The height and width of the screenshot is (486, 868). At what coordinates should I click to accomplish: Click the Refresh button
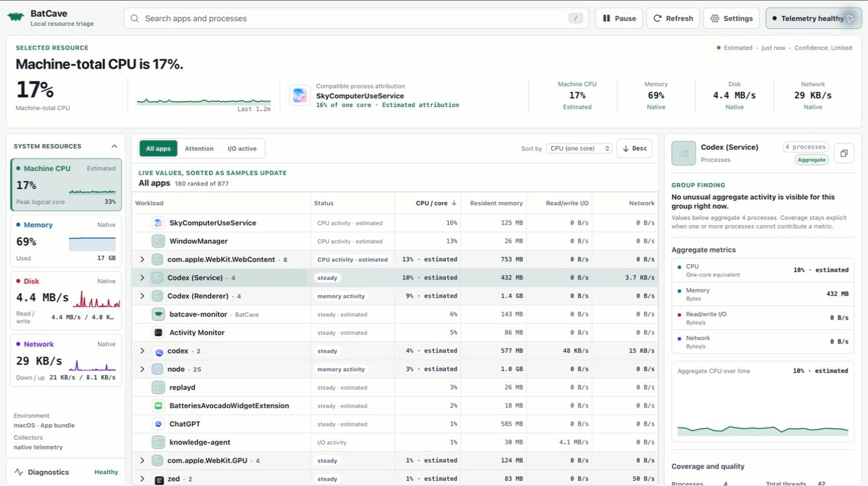pyautogui.click(x=673, y=18)
